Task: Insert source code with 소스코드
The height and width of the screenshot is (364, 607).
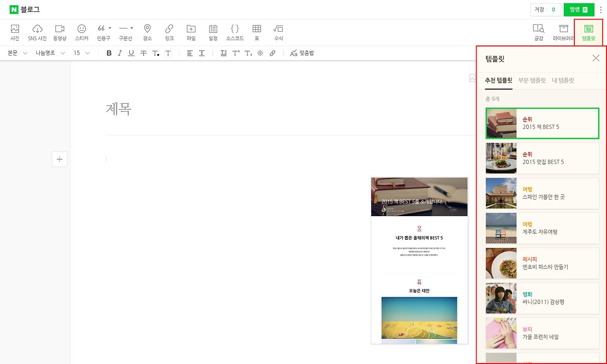Action: click(235, 33)
